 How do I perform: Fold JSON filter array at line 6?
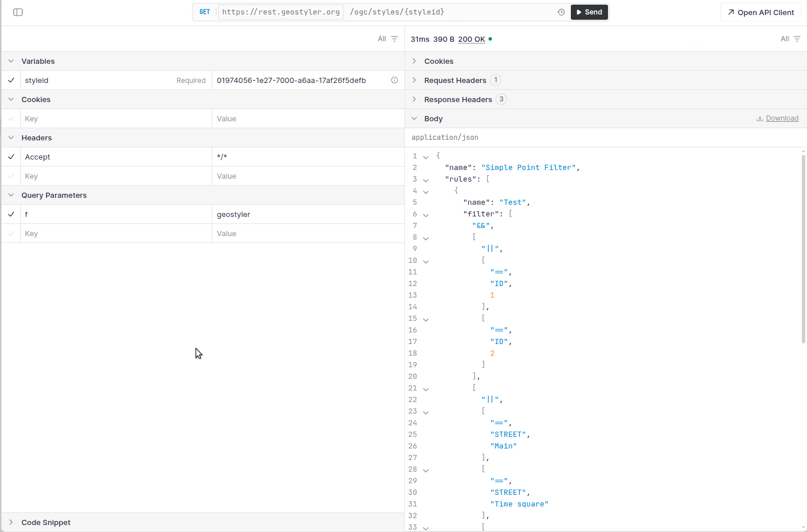tap(426, 215)
